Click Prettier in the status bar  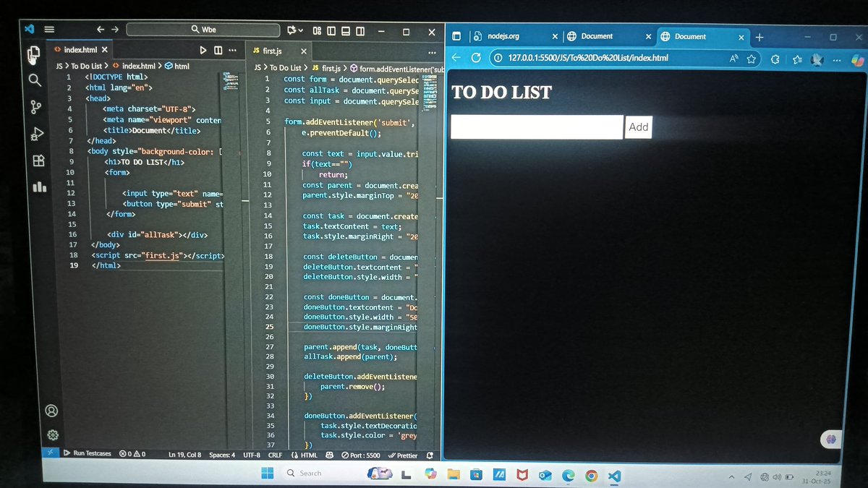(x=403, y=455)
